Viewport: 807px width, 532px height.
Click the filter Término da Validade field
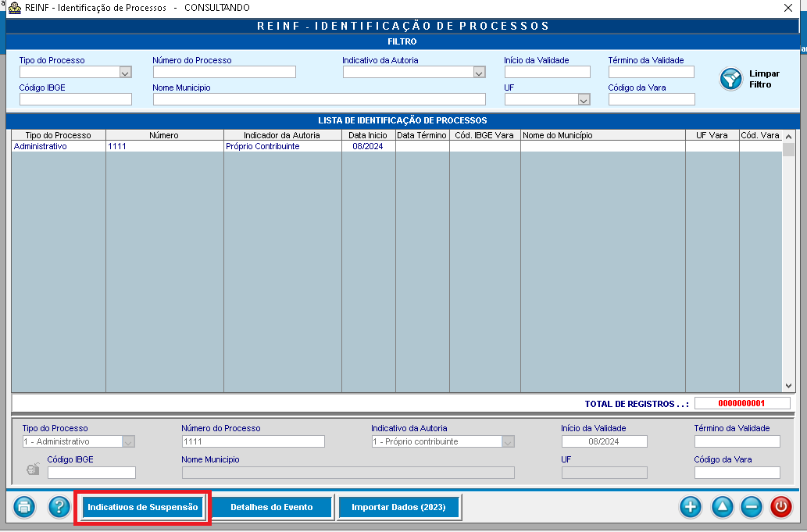tap(652, 72)
